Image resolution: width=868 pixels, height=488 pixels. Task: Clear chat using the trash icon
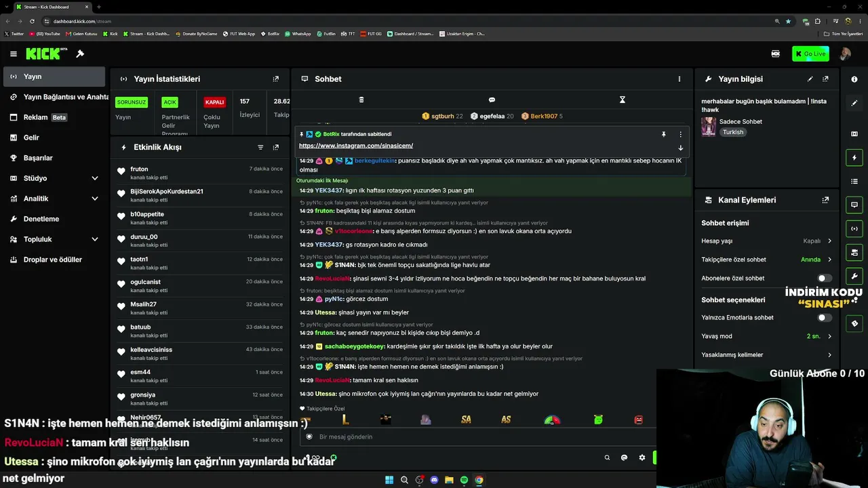click(361, 100)
